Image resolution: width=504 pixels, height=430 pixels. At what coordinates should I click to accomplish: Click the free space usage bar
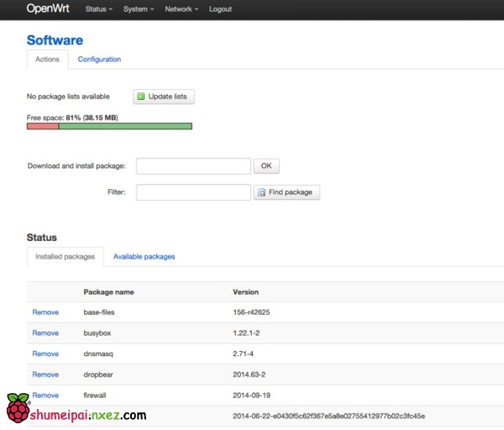tap(109, 126)
